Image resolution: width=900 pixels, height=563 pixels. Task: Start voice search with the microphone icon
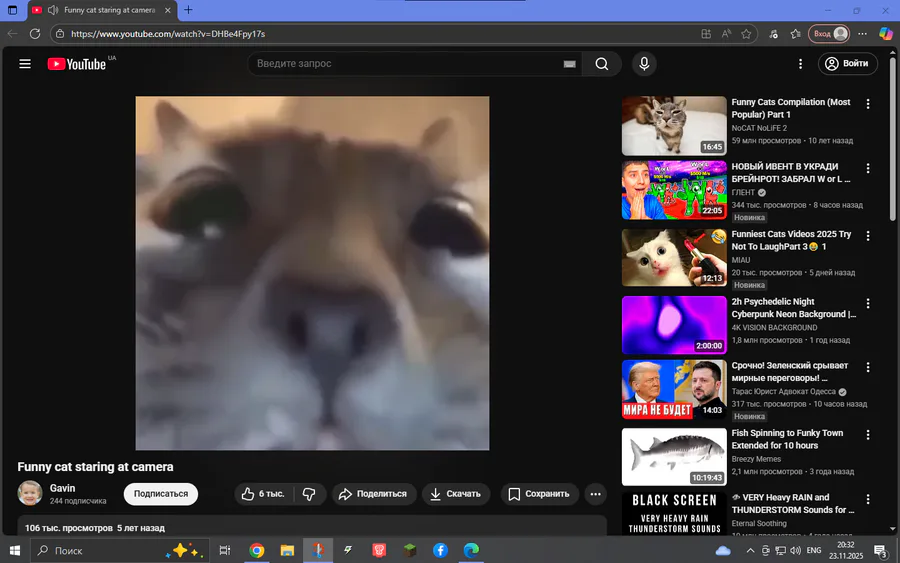[644, 64]
